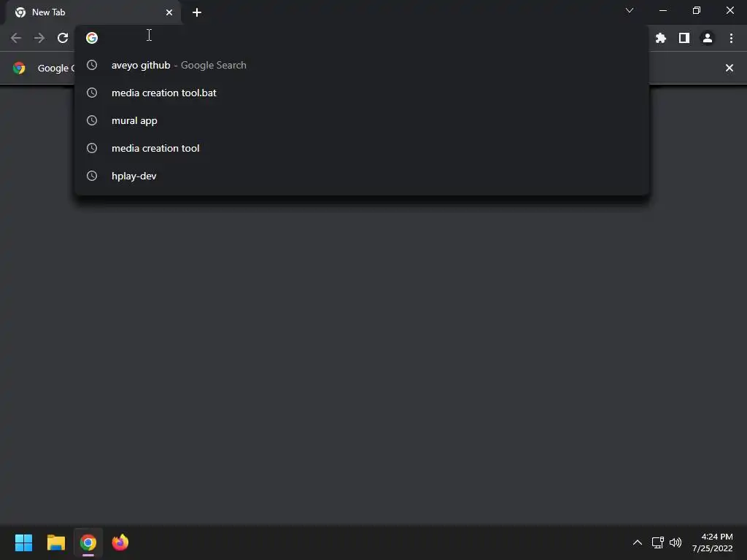Open Chrome's three-dot menu

pyautogui.click(x=731, y=38)
